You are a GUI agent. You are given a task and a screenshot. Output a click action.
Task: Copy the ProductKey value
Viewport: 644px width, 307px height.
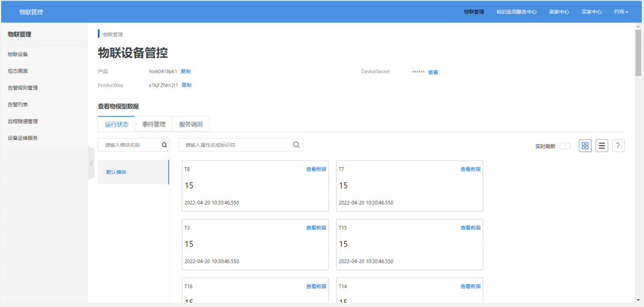coord(187,85)
